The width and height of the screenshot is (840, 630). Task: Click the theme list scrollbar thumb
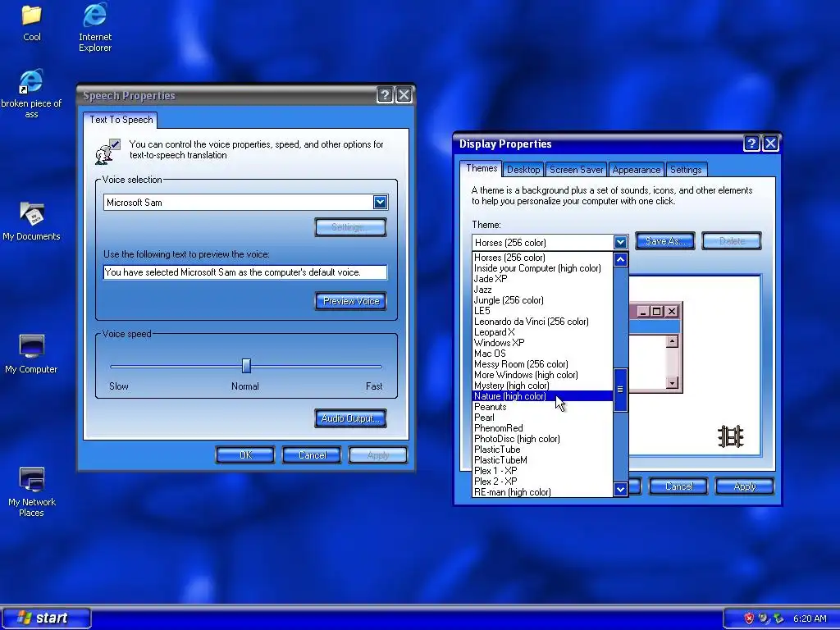pyautogui.click(x=620, y=390)
